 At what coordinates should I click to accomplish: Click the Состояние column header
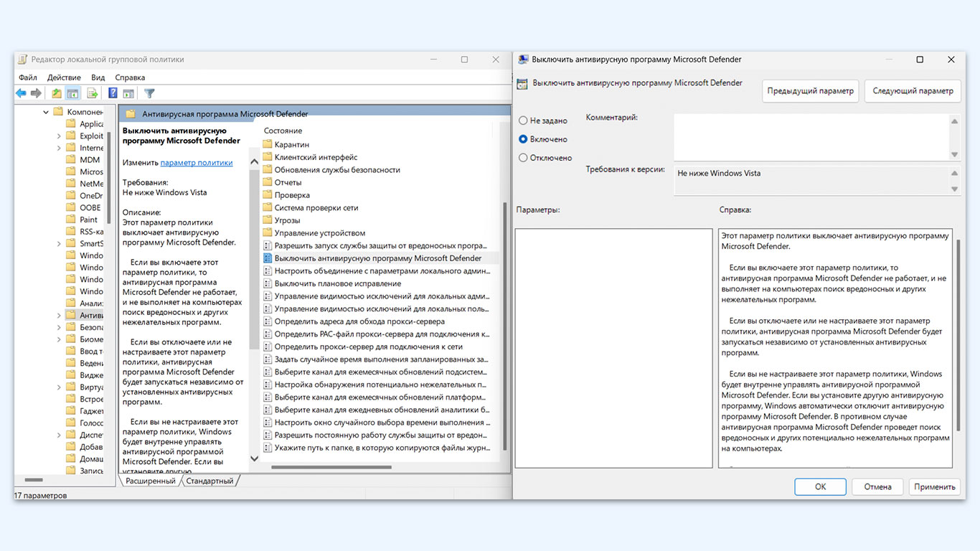point(283,131)
